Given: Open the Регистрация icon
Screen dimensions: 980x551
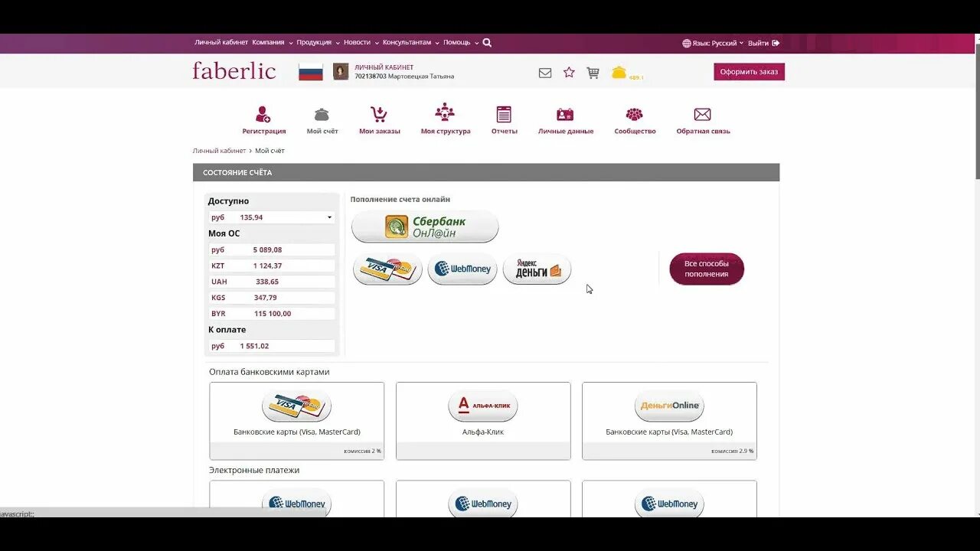Looking at the screenshot, I should pyautogui.click(x=263, y=115).
